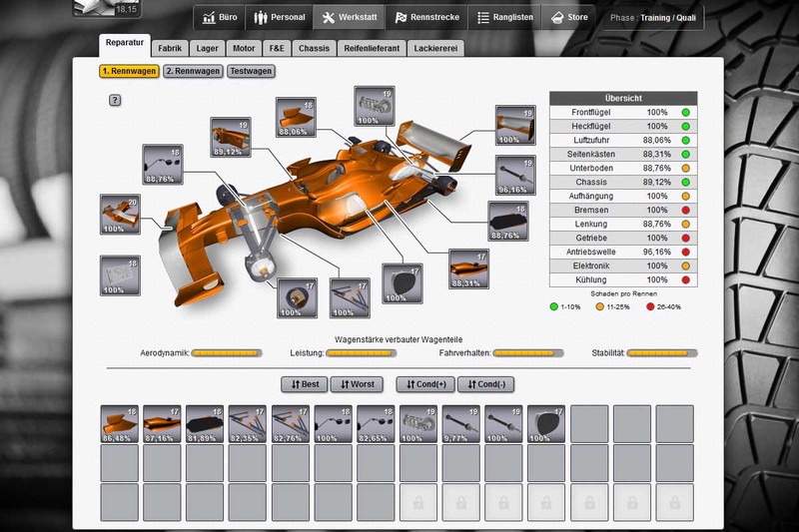Select the Testwagen button

pyautogui.click(x=251, y=71)
